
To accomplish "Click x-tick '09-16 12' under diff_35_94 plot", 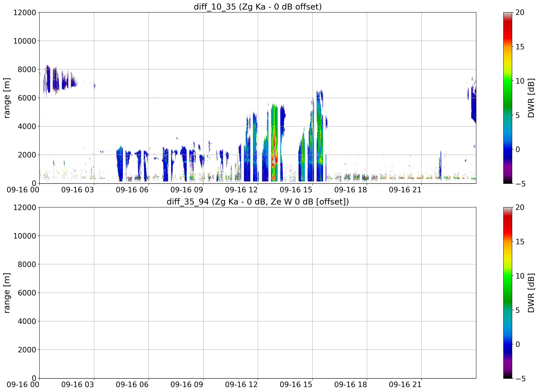I will (241, 385).
